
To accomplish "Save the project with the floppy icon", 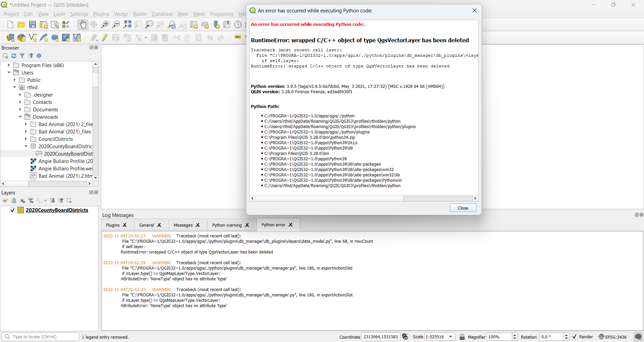I will 33,24.
